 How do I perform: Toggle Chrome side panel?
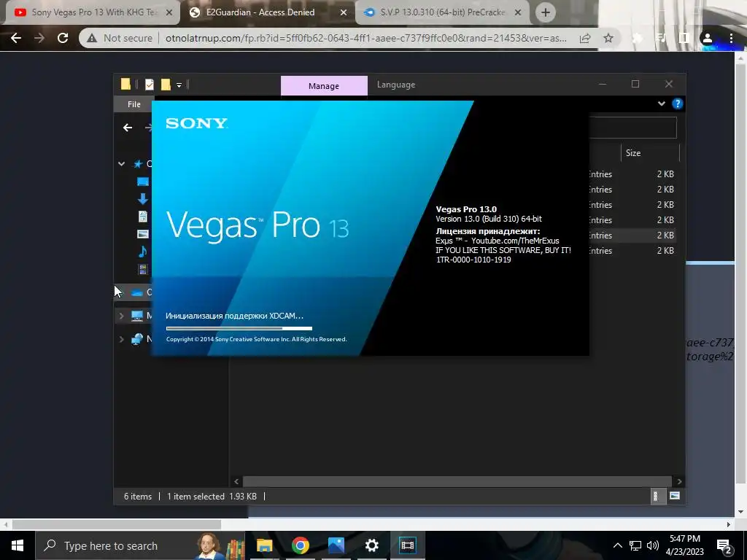pos(684,38)
